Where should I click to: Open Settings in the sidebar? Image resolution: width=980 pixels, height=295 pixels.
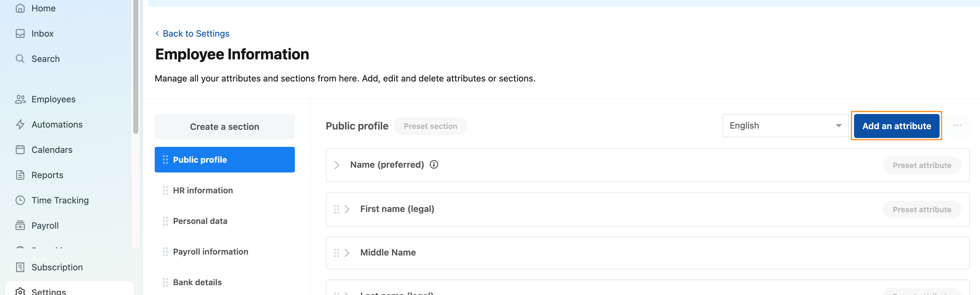coord(49,292)
